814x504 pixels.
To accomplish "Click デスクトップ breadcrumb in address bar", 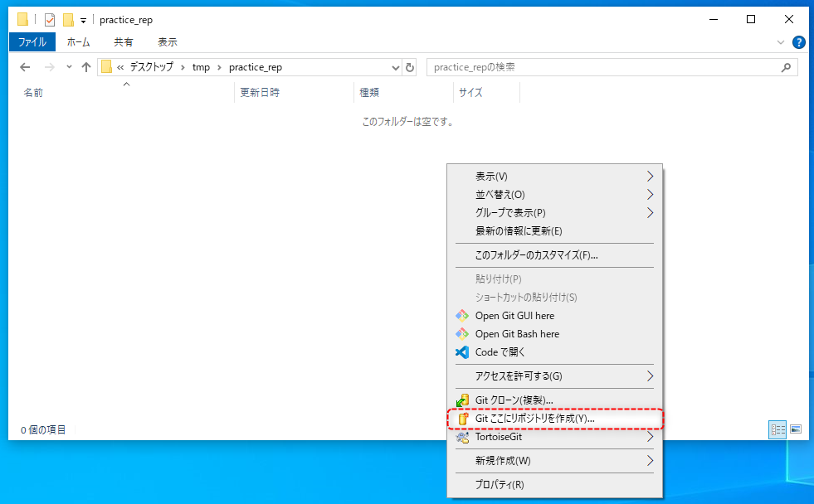I will click(x=152, y=67).
